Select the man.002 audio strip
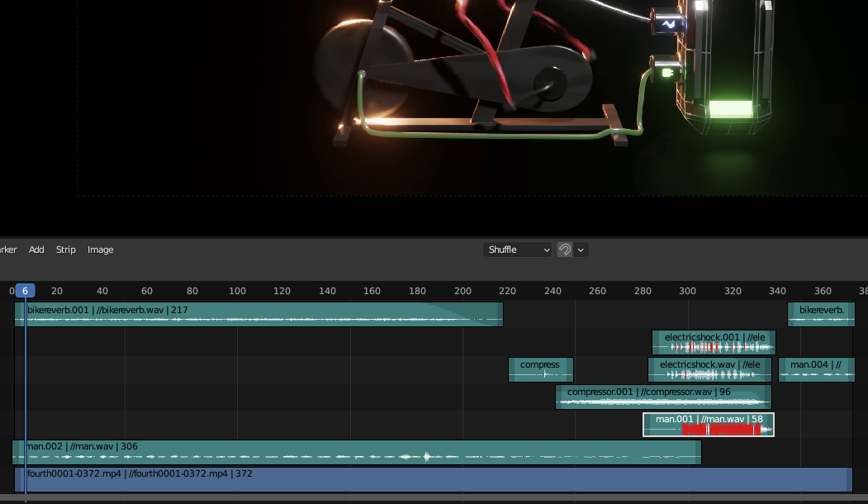Viewport: 868px width, 504px height. (357, 452)
